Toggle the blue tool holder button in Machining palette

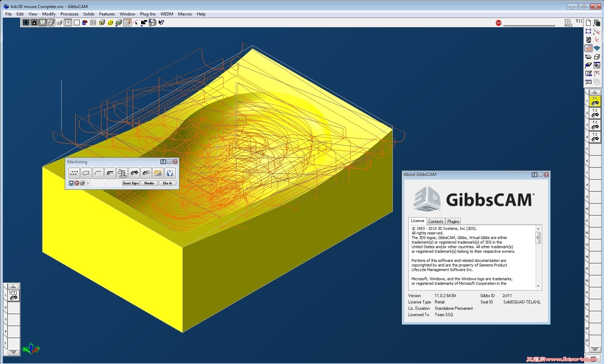coord(71,183)
